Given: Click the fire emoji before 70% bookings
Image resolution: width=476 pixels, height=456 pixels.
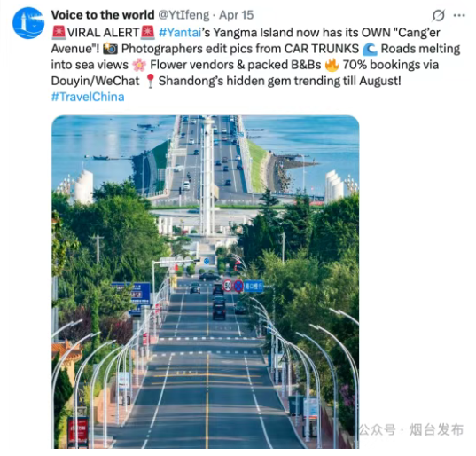Looking at the screenshot, I should (x=332, y=65).
